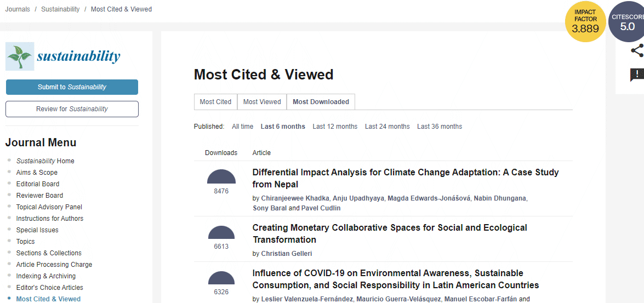This screenshot has width=644, height=303.
Task: Open Aims & Scope menu item
Action: (x=37, y=173)
